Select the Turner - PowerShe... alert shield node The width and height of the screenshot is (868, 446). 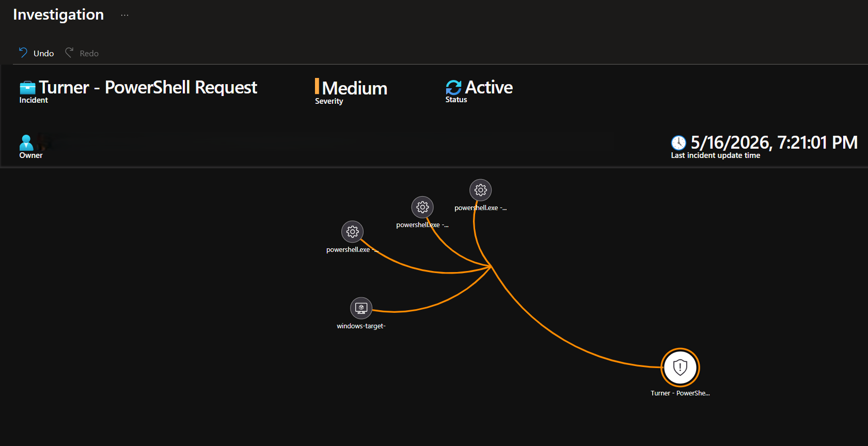coord(680,368)
